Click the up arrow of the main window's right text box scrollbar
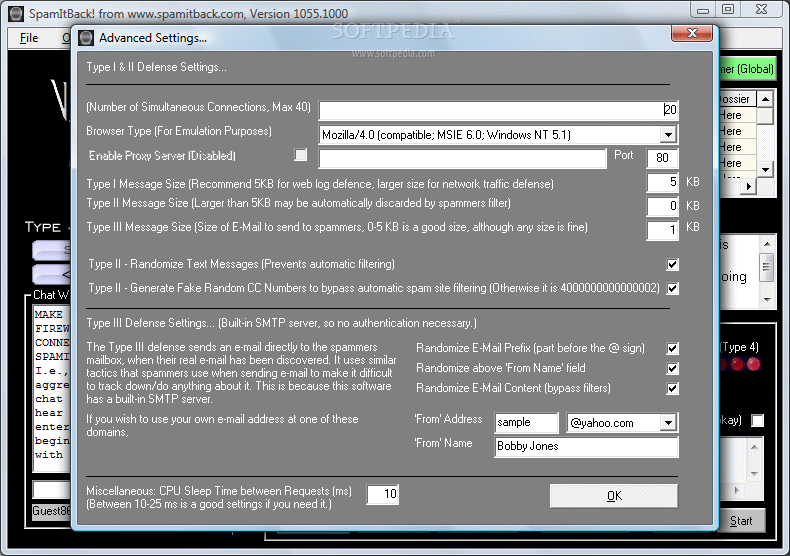The height and width of the screenshot is (556, 790). 767,244
